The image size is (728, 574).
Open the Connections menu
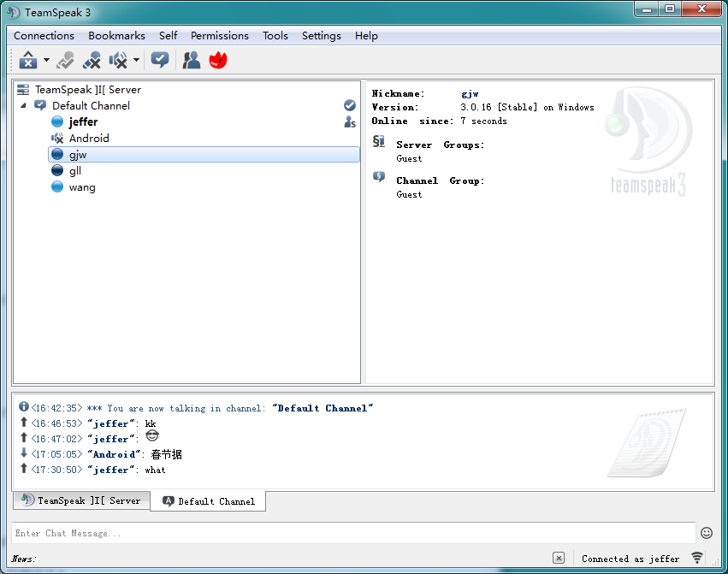(x=44, y=36)
